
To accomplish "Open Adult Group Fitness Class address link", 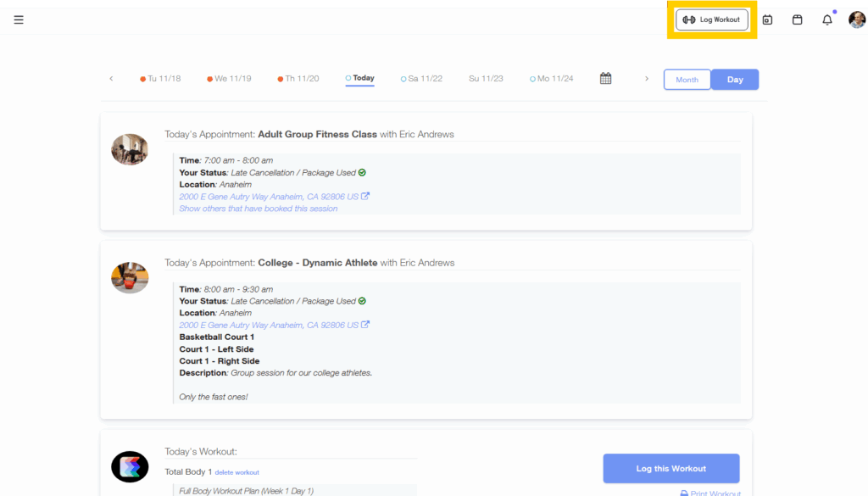I will click(269, 197).
